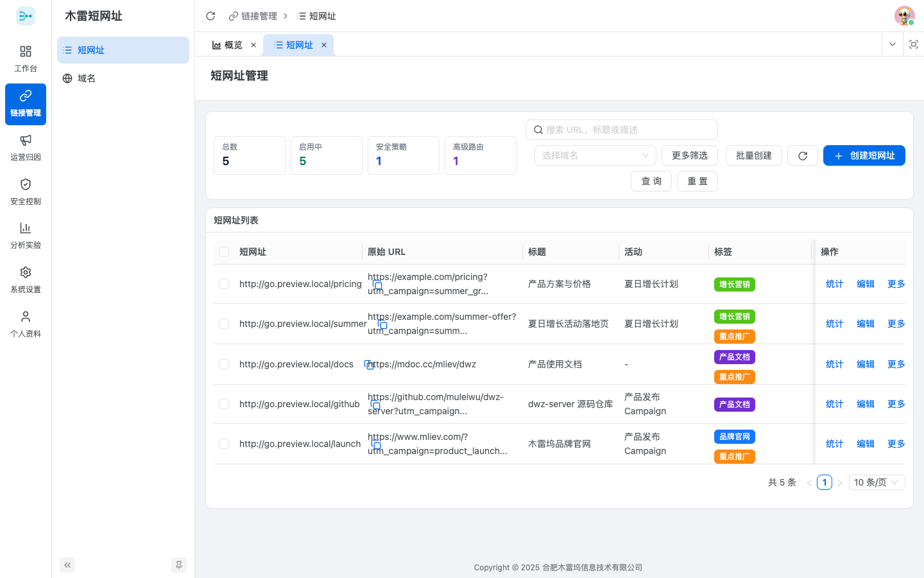Select page 1 in pagination

click(x=825, y=482)
